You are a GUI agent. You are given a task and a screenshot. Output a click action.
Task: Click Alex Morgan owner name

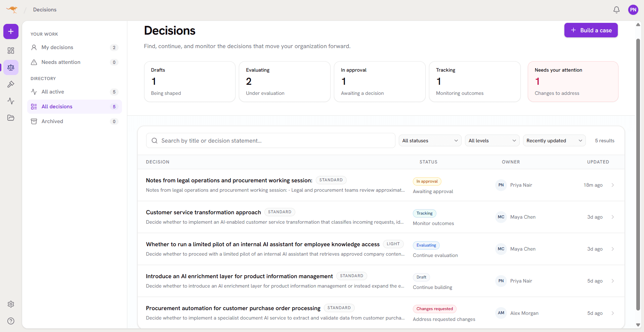coord(524,313)
